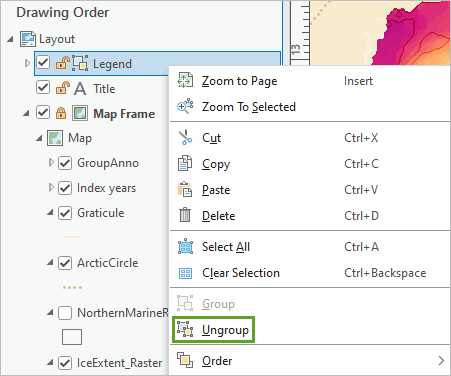Collapse the ArcticCircle layer symbology
The height and width of the screenshot is (376, 451).
[x=50, y=263]
